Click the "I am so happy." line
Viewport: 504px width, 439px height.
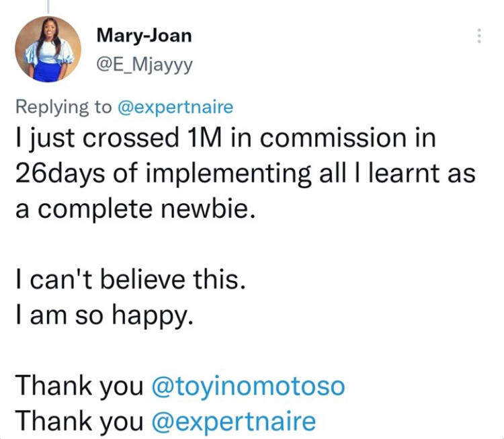click(x=105, y=314)
